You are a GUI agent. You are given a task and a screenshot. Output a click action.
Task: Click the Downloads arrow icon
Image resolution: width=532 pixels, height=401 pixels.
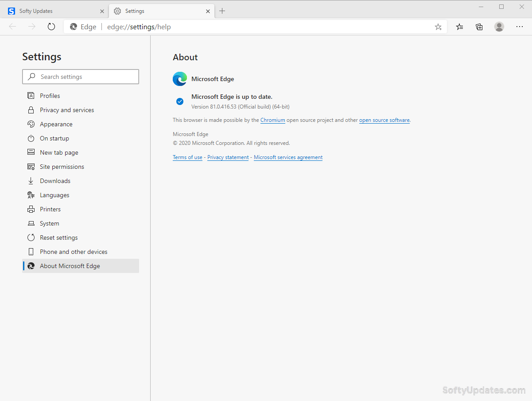pyautogui.click(x=31, y=181)
